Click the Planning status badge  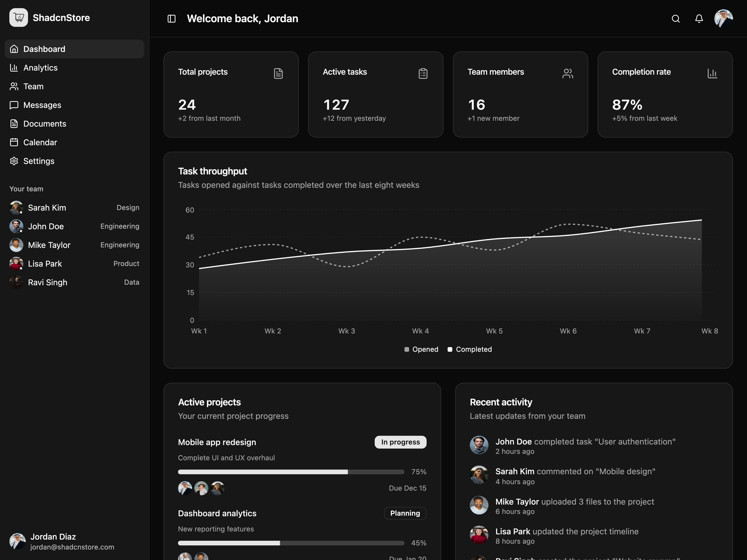405,513
